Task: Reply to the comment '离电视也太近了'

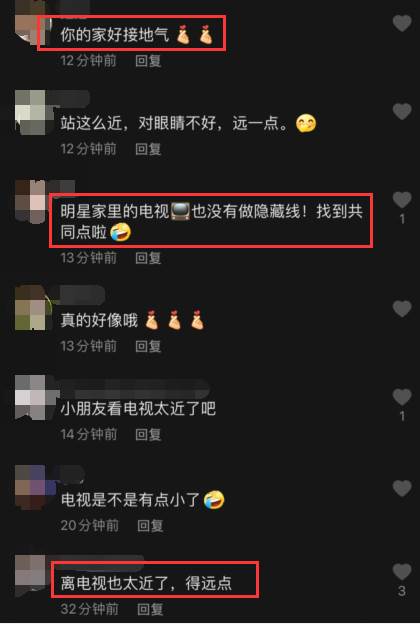Action: pyautogui.click(x=150, y=609)
